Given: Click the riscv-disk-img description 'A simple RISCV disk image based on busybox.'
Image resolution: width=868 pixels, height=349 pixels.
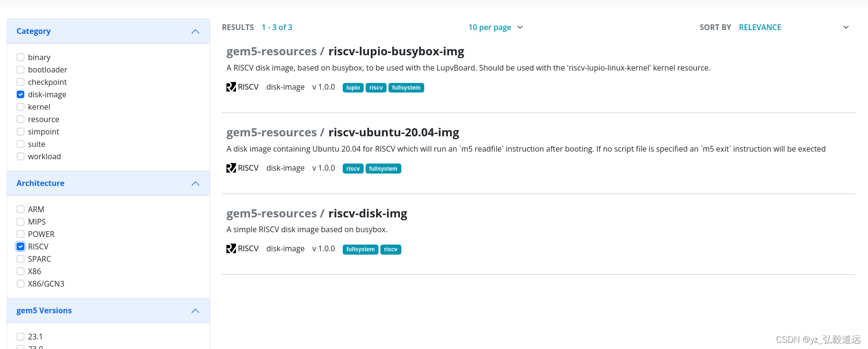Looking at the screenshot, I should 307,229.
